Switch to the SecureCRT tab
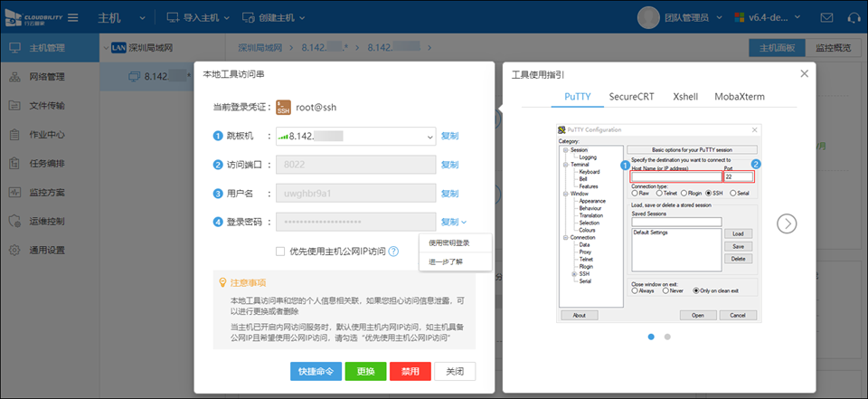868x399 pixels. (x=631, y=96)
